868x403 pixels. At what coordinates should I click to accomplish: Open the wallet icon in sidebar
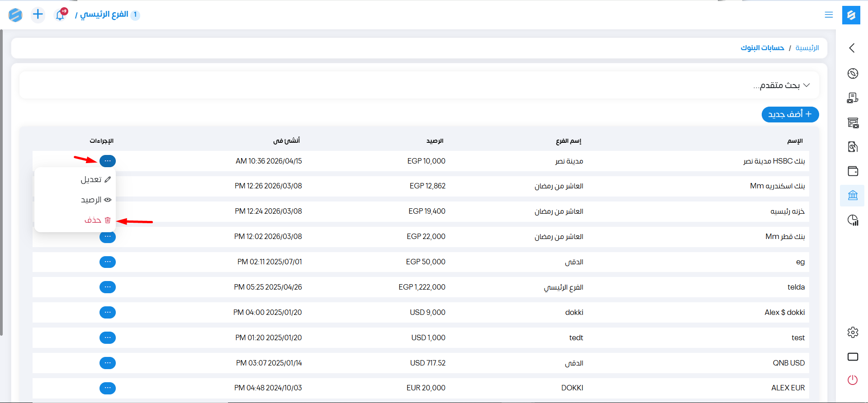click(853, 171)
